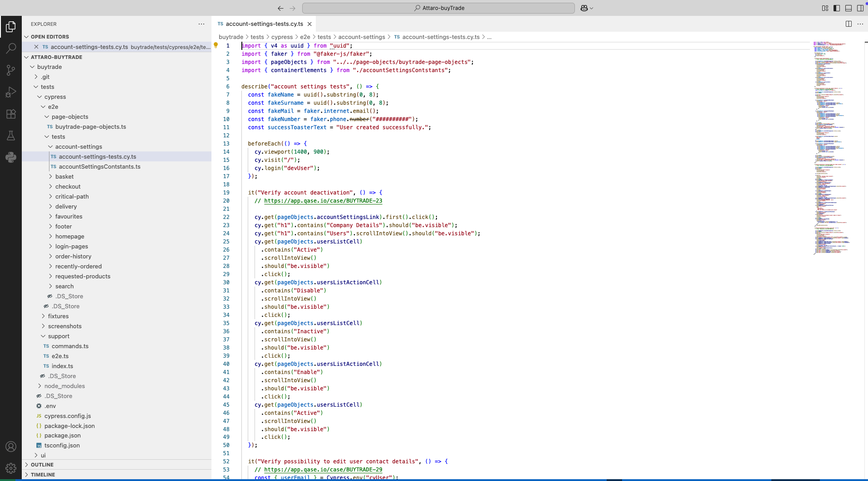868x481 pixels.
Task: Toggle the bottom panel visibility
Action: coord(848,8)
